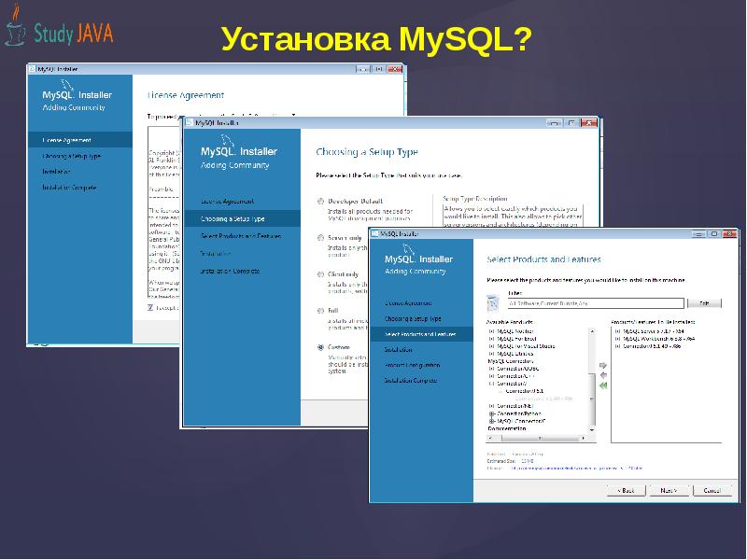This screenshot has width=747, height=560.
Task: Select the Custom setup type radio button
Action: coord(320,347)
